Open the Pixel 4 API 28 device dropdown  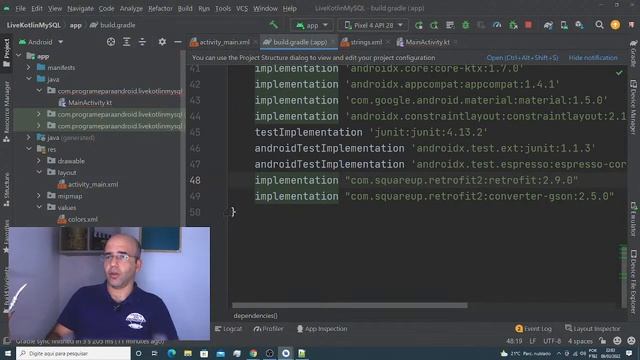(x=373, y=25)
